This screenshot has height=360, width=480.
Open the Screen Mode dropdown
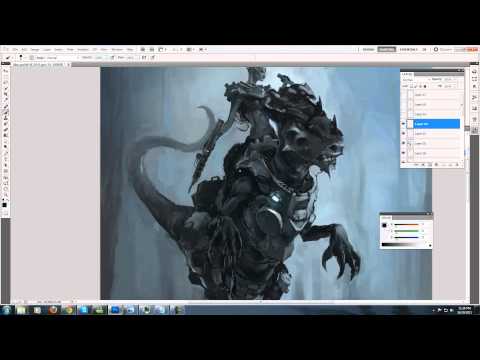pyautogui.click(x=203, y=49)
